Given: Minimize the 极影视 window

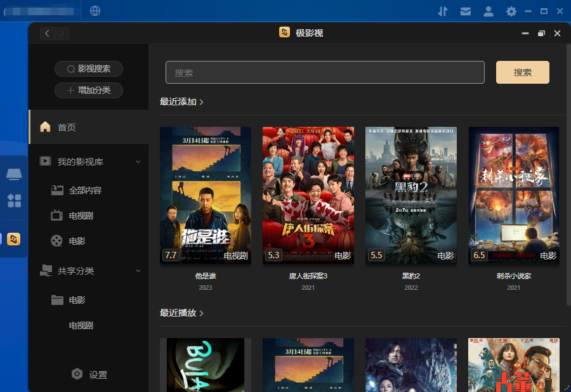Looking at the screenshot, I should 525,34.
